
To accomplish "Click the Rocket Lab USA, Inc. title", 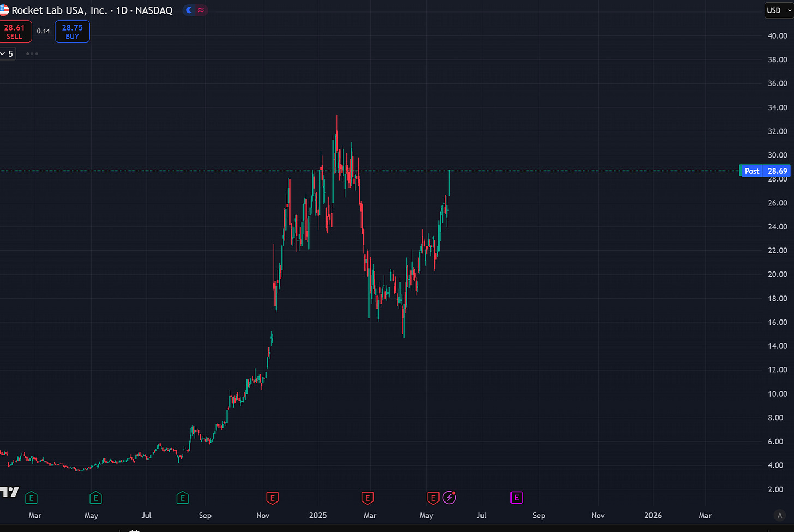I will (59, 10).
